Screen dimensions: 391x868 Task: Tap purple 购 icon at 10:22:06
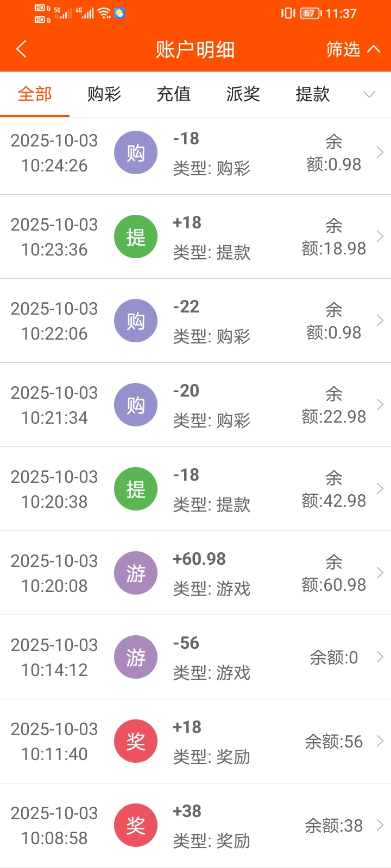(136, 321)
